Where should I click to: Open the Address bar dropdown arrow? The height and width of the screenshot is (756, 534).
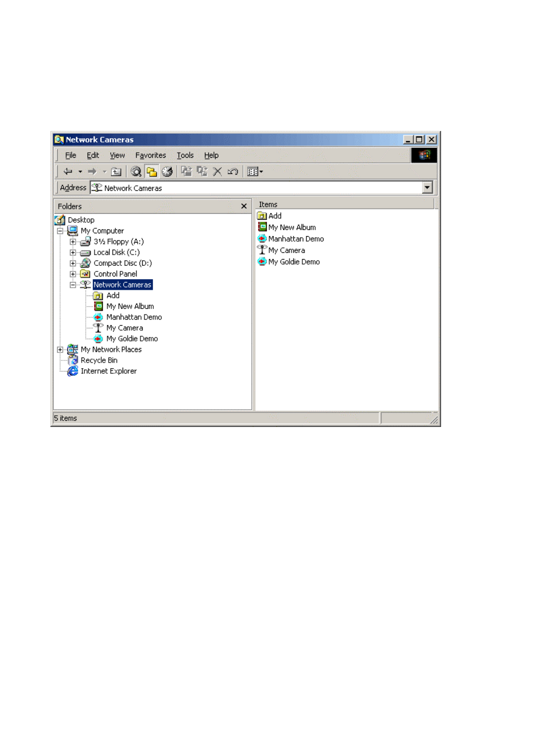[428, 188]
